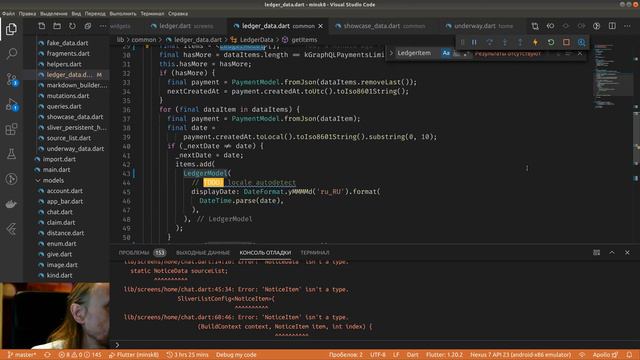
Task: Clear the debug console icon
Action: coord(596,253)
